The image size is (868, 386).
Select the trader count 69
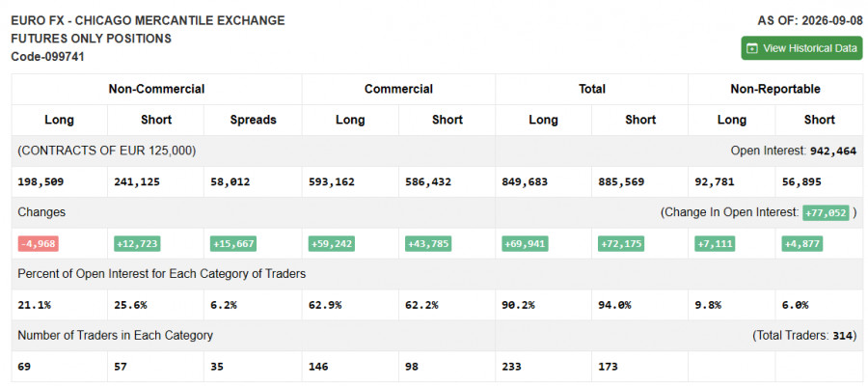24,367
